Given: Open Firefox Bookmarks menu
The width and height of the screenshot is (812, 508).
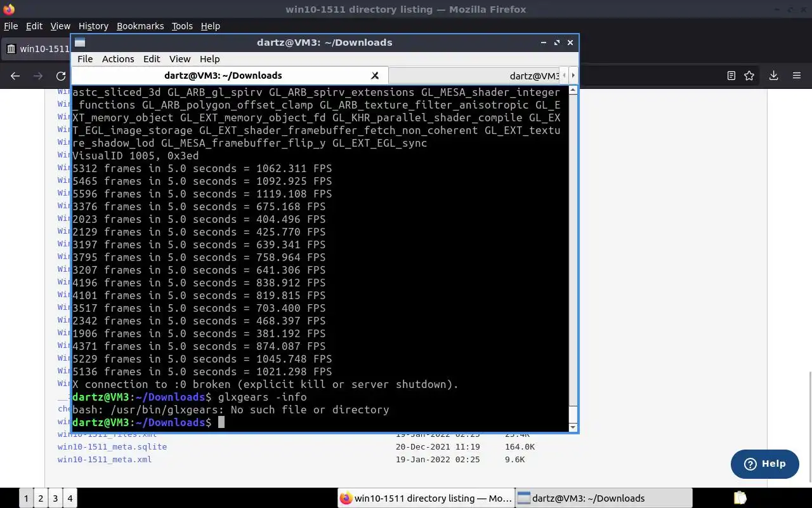Looking at the screenshot, I should click(140, 26).
